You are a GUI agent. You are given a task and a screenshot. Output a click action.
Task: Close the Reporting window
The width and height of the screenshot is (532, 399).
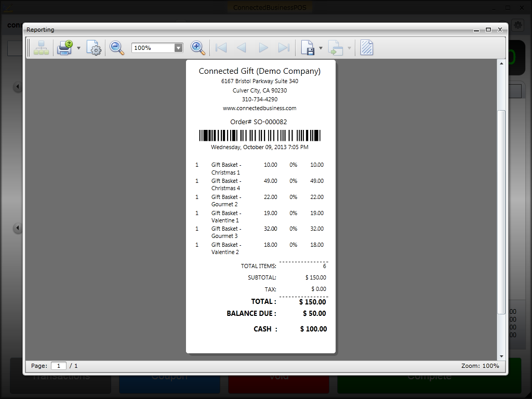500,30
